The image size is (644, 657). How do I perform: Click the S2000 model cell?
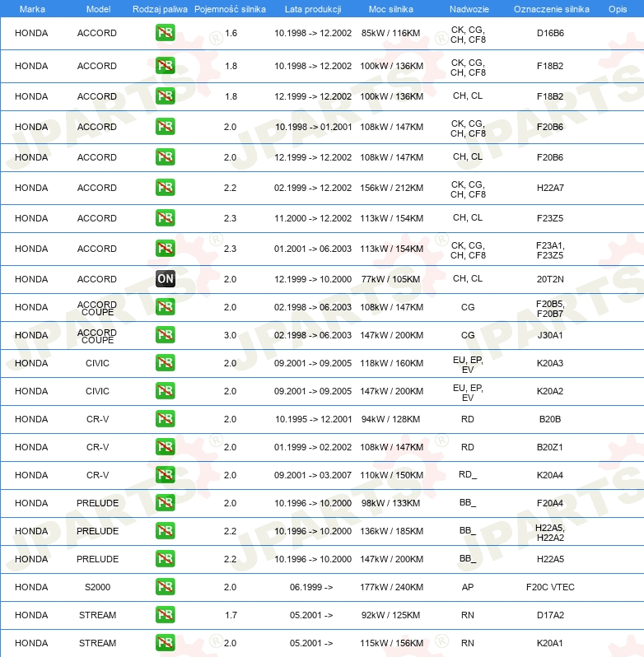(x=97, y=587)
